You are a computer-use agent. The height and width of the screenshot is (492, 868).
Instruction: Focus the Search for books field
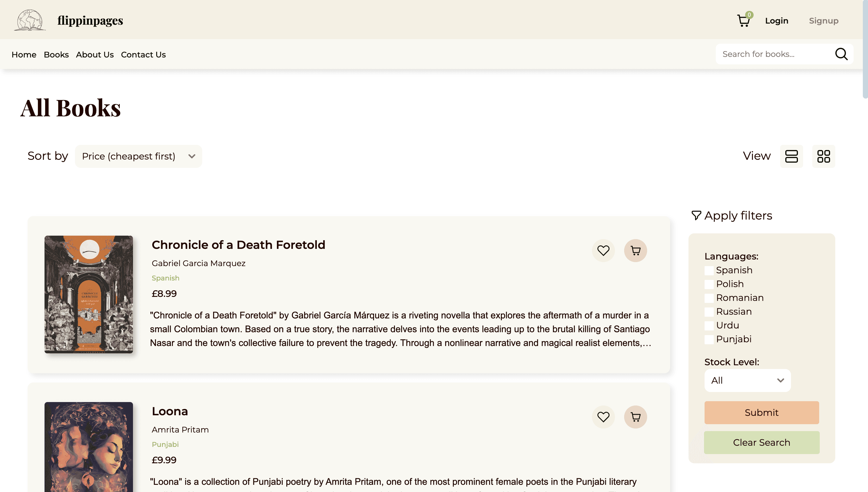click(775, 54)
